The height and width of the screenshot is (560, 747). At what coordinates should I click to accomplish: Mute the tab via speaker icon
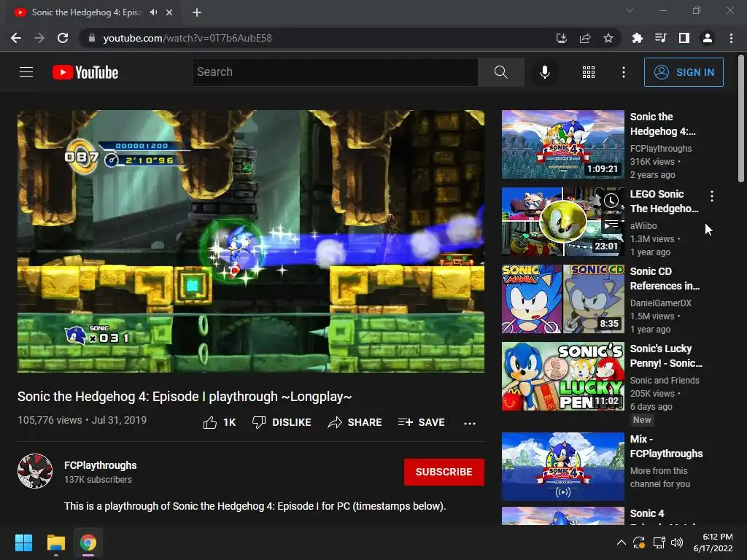tap(153, 12)
